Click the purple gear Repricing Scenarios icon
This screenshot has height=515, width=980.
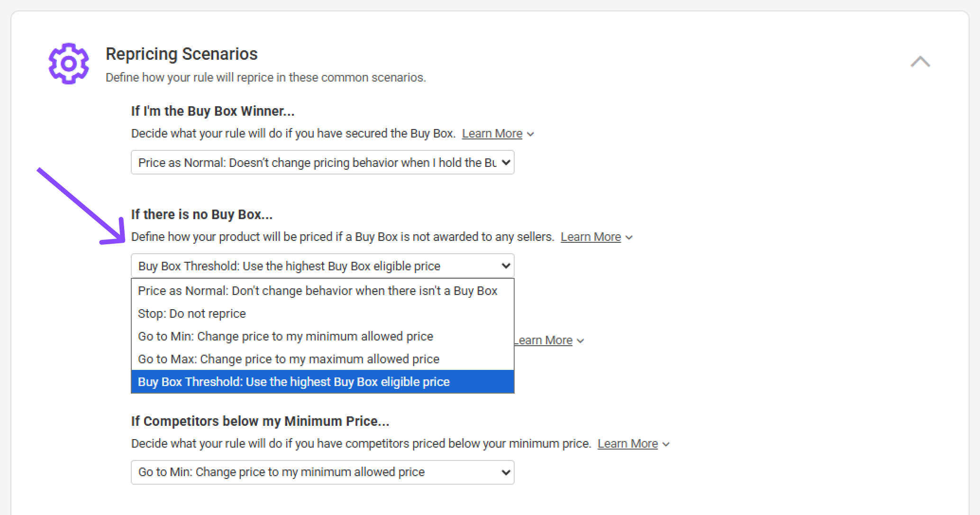click(x=69, y=64)
